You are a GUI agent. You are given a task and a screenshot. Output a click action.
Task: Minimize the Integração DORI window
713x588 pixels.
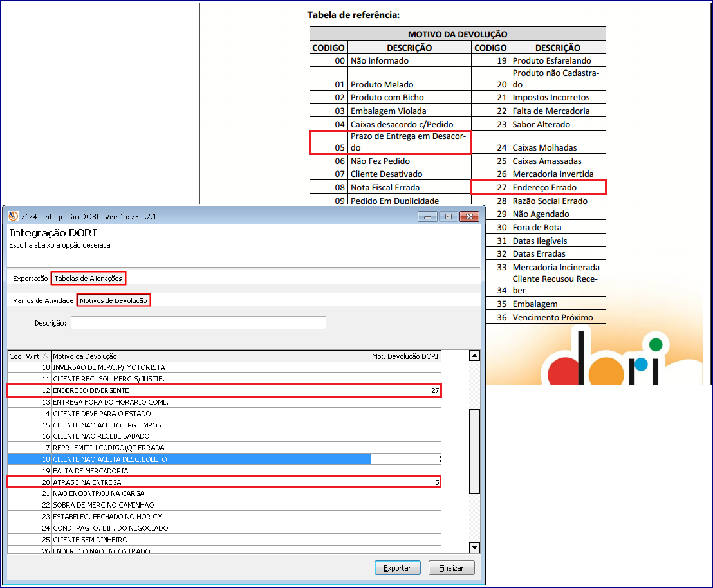click(x=427, y=217)
